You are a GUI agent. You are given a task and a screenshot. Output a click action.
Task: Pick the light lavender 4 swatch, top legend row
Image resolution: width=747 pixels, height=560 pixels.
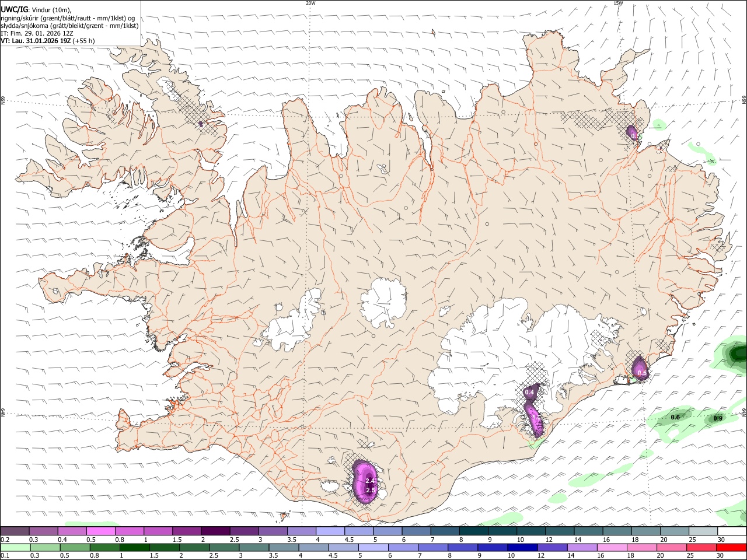point(330,531)
